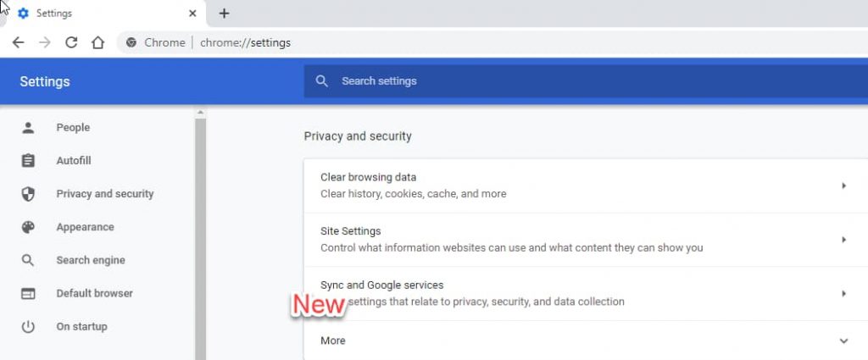Close the Settings tab
Viewport: 868px width, 360px height.
[193, 14]
